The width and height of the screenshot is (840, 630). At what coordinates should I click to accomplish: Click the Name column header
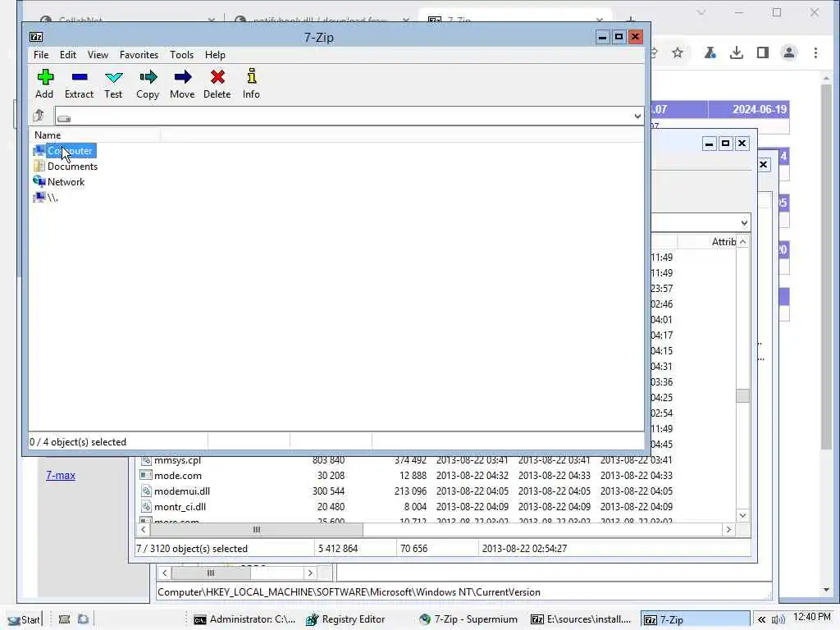point(94,135)
